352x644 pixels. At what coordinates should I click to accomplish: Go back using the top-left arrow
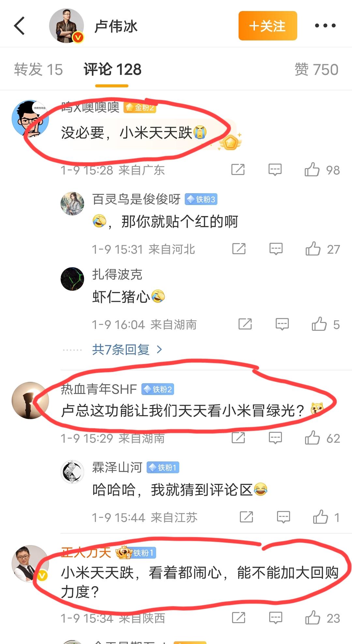(x=20, y=26)
